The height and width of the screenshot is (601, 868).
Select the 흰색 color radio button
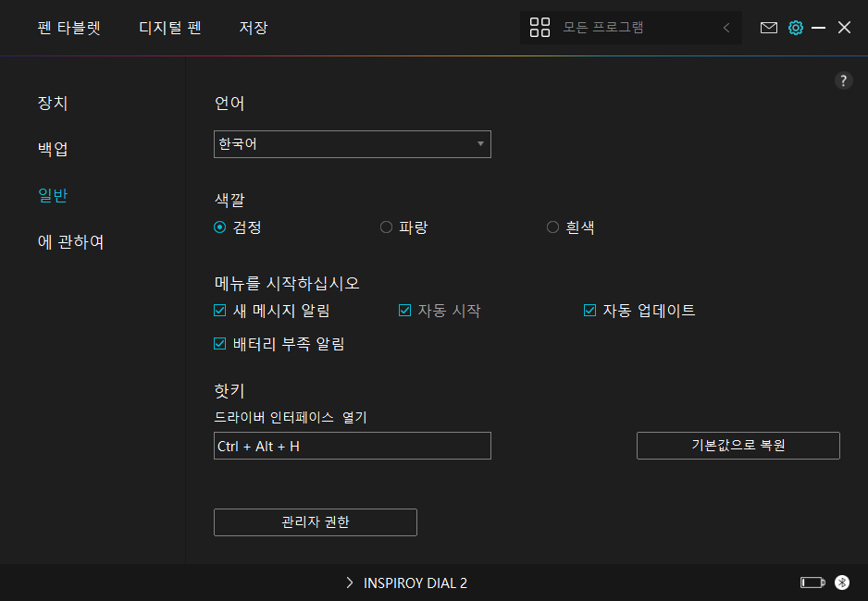(553, 227)
